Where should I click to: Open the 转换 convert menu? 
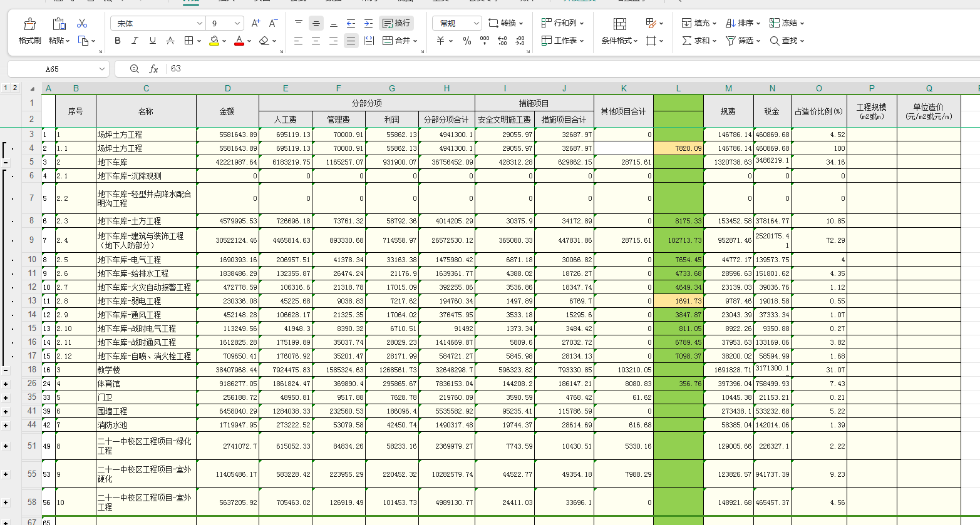point(505,23)
